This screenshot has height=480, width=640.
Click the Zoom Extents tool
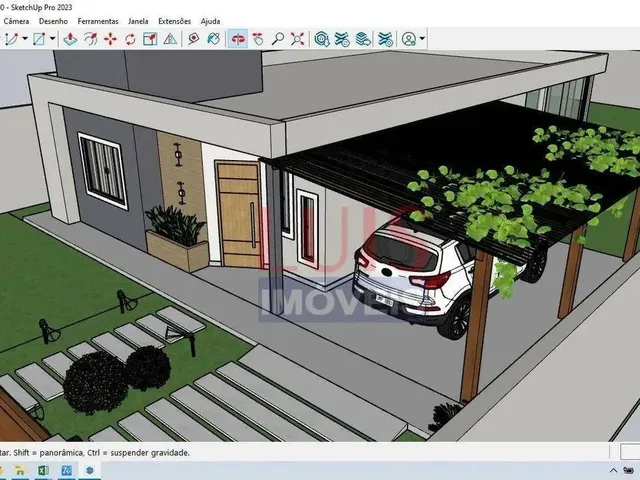(298, 39)
